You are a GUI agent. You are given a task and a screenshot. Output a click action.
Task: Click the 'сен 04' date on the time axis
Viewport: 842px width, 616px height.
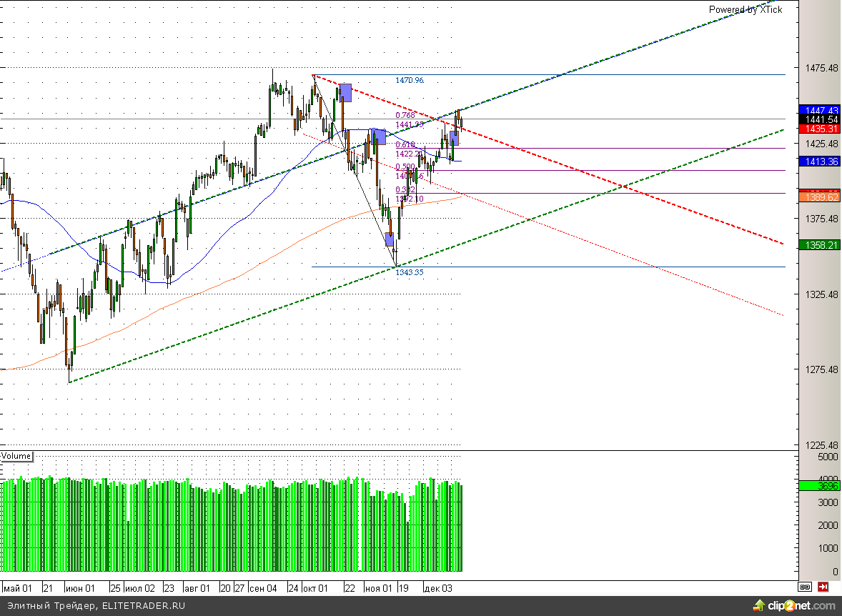point(263,588)
